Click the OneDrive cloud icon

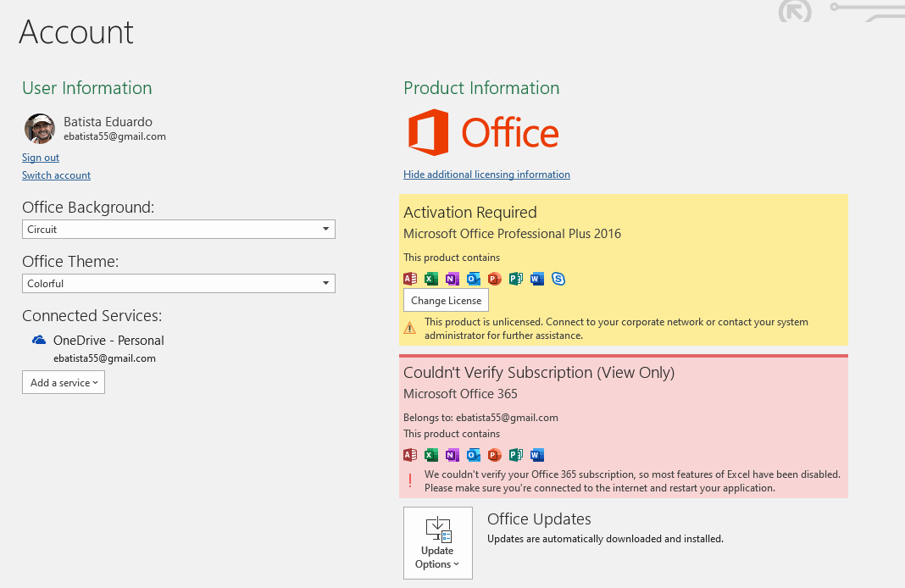click(x=39, y=340)
